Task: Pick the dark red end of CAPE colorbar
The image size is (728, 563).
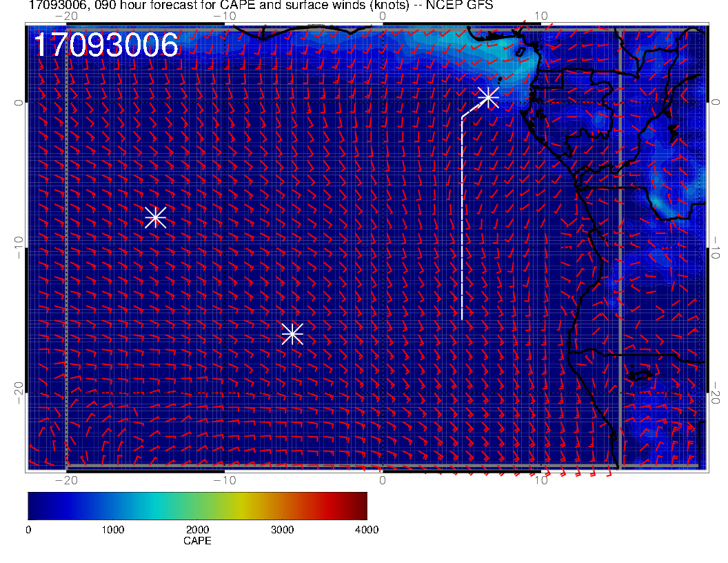Action: [362, 505]
